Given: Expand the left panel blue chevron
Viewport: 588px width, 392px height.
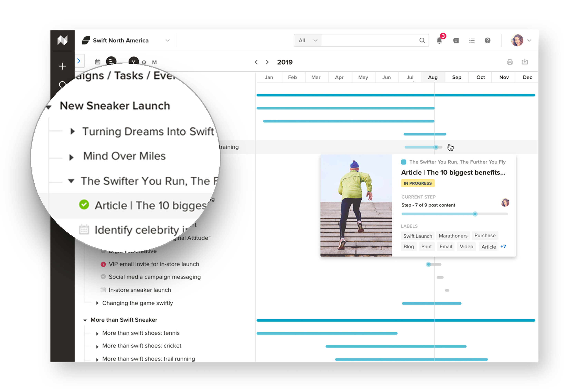Looking at the screenshot, I should [x=79, y=61].
